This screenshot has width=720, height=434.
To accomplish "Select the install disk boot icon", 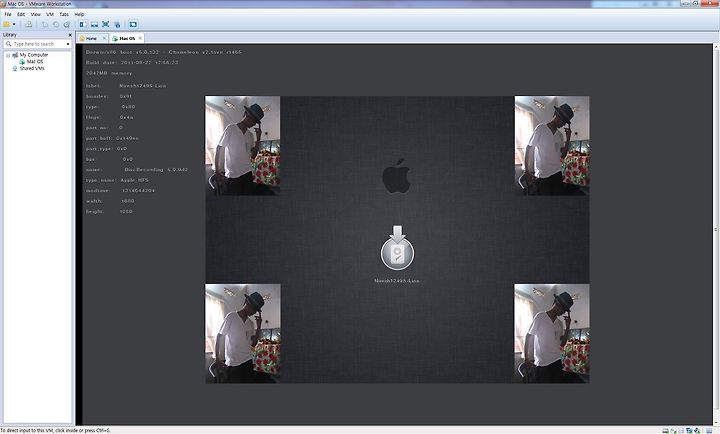I will (397, 248).
